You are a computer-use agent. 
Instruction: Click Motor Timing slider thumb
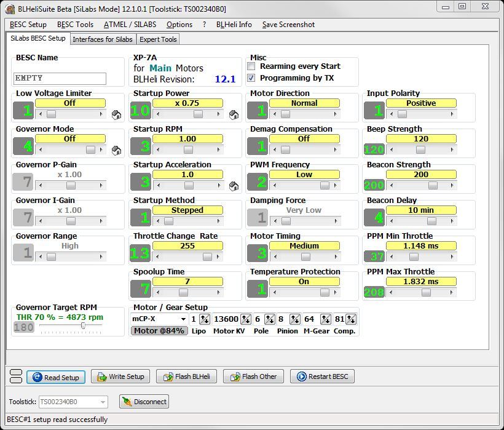click(x=305, y=257)
